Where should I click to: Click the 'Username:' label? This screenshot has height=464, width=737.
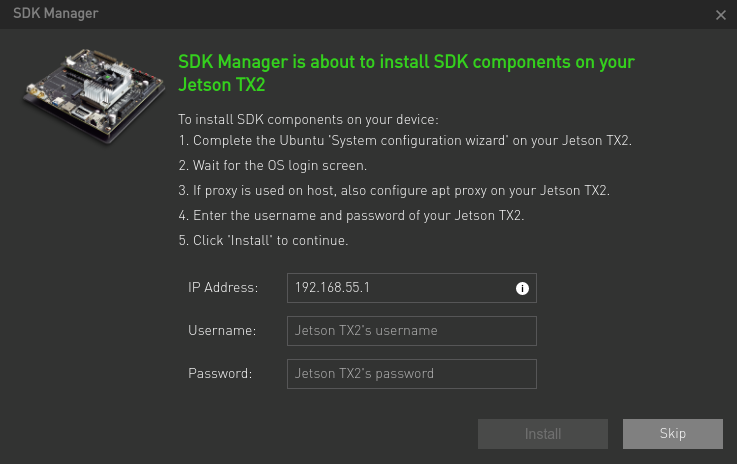pyautogui.click(x=222, y=331)
